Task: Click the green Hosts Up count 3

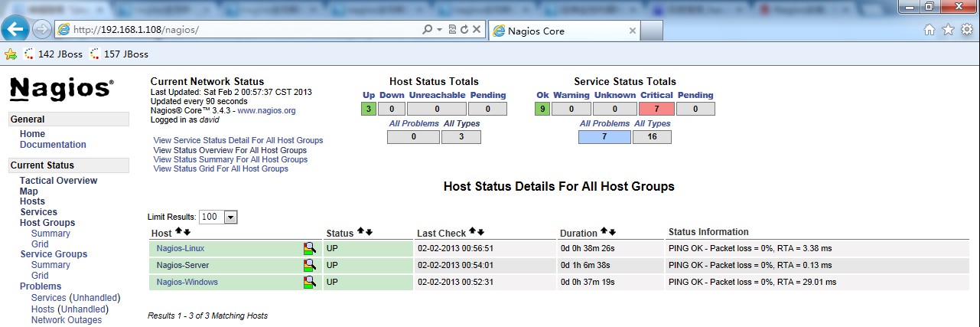Action: coord(368,109)
